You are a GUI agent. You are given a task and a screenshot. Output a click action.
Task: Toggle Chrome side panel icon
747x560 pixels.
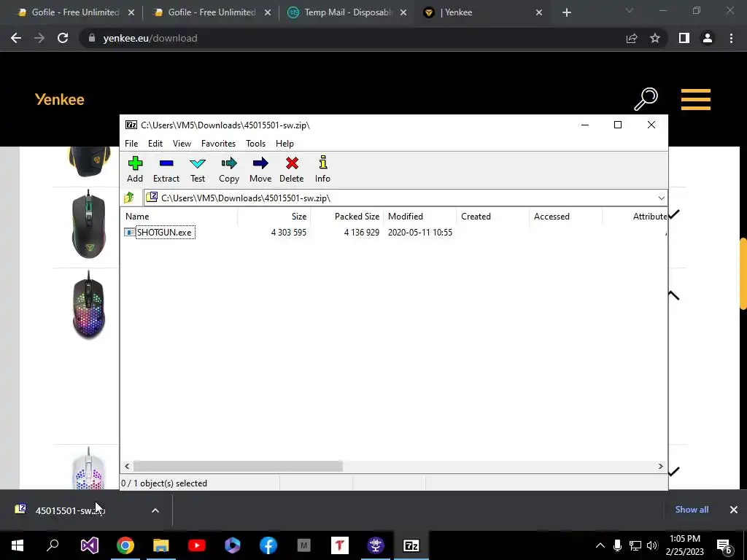pyautogui.click(x=684, y=38)
